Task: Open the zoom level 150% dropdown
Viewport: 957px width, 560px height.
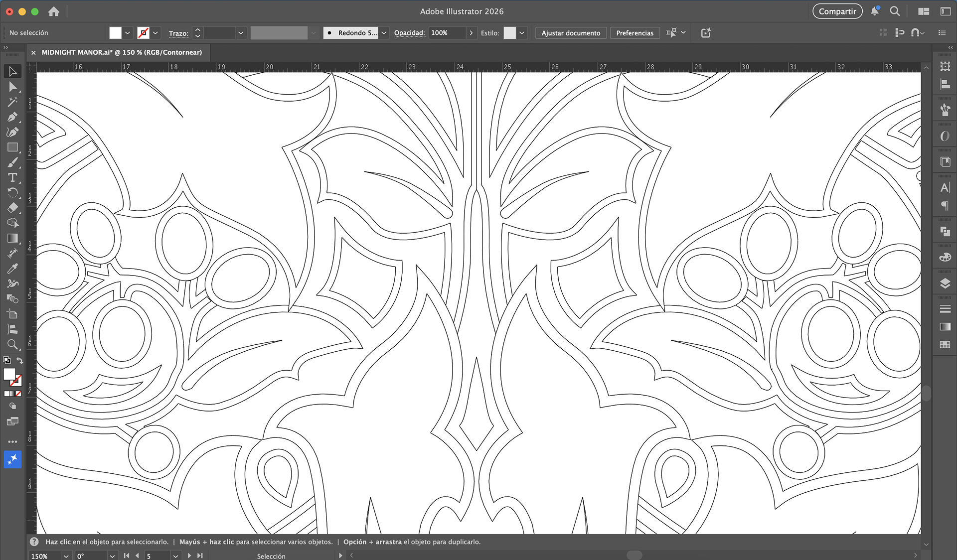Action: tap(66, 556)
